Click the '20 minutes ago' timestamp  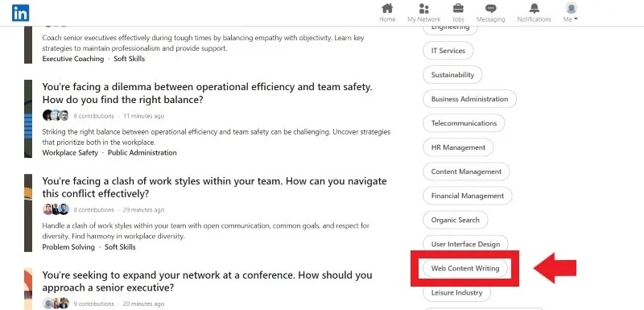click(144, 304)
